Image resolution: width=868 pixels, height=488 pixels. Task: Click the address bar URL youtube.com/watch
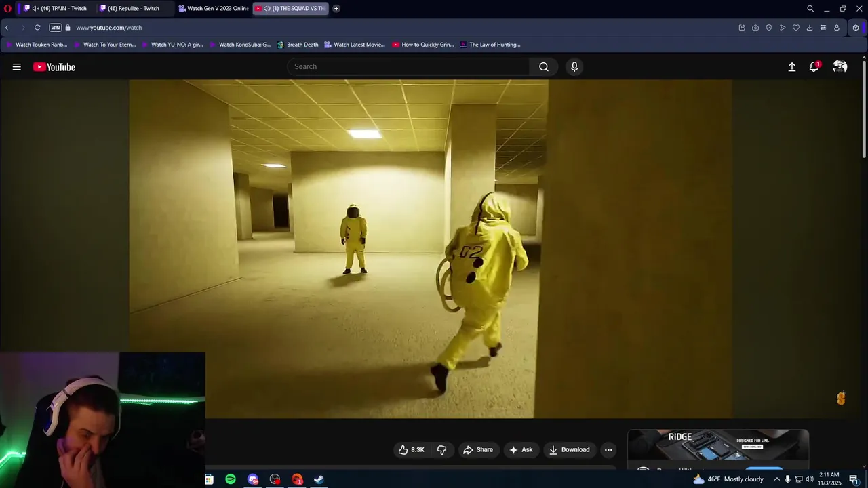(108, 28)
